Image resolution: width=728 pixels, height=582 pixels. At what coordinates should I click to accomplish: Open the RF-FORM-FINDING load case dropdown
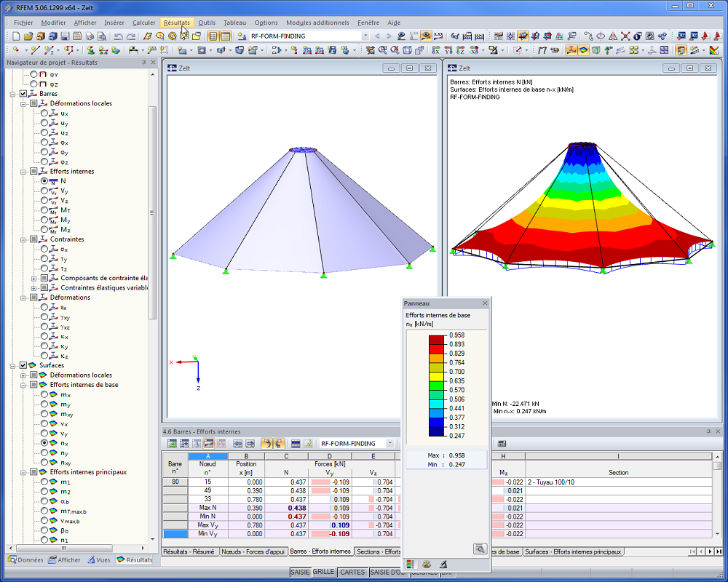(366, 34)
